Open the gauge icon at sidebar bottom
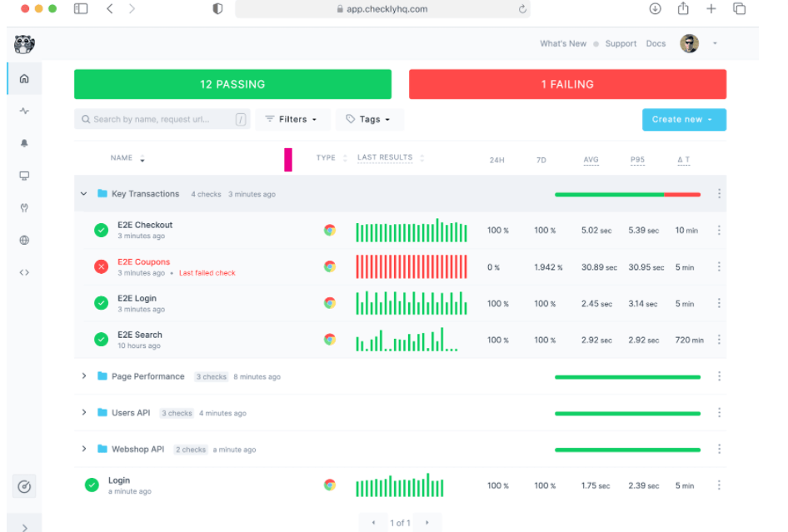 point(24,486)
